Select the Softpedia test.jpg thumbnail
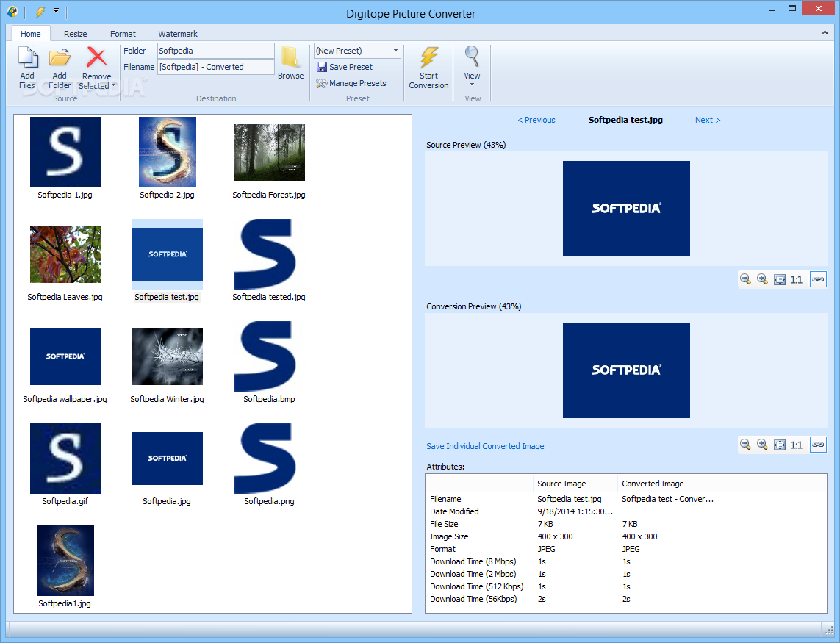The width and height of the screenshot is (840, 643). tap(167, 254)
